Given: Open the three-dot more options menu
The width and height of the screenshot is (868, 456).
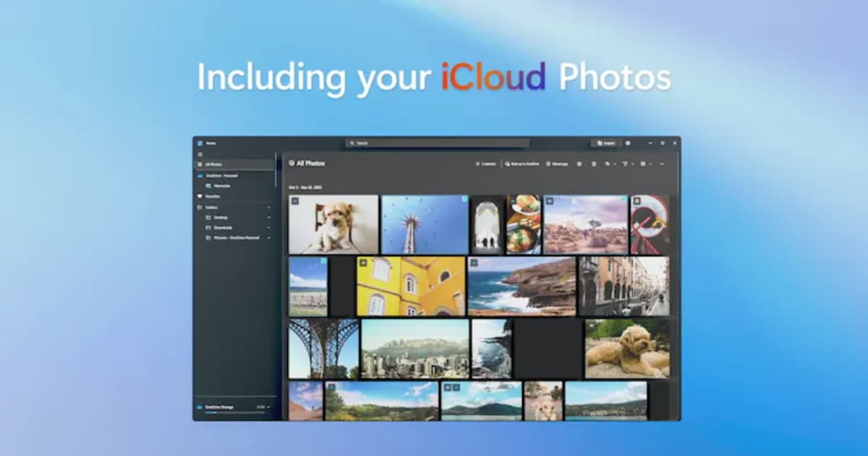Looking at the screenshot, I should (x=661, y=164).
